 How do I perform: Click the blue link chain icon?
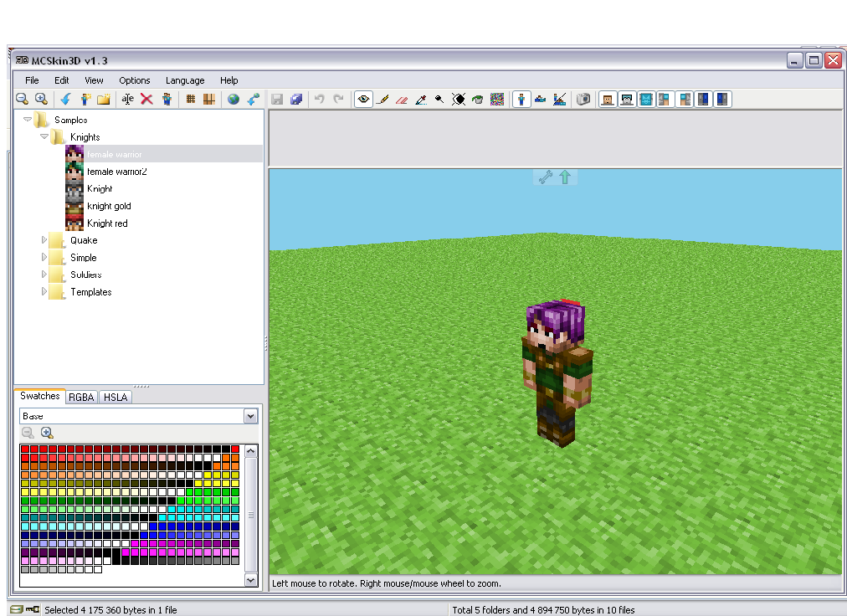253,99
